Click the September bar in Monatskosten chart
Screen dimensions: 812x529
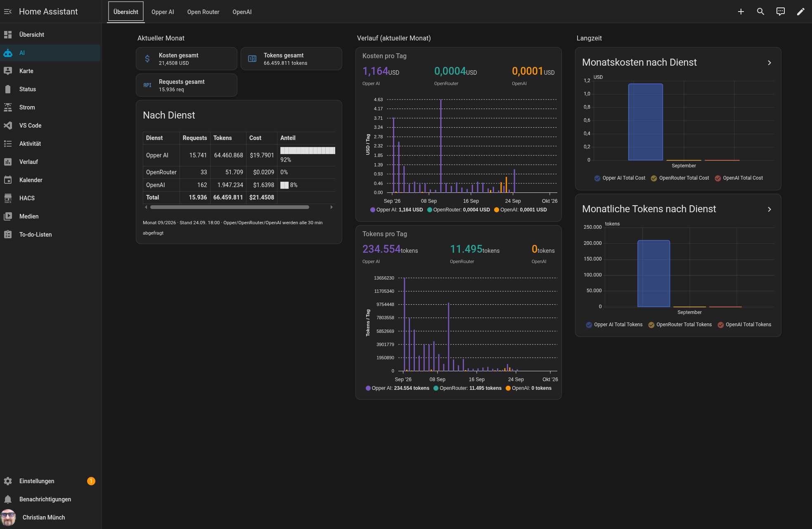coord(645,122)
